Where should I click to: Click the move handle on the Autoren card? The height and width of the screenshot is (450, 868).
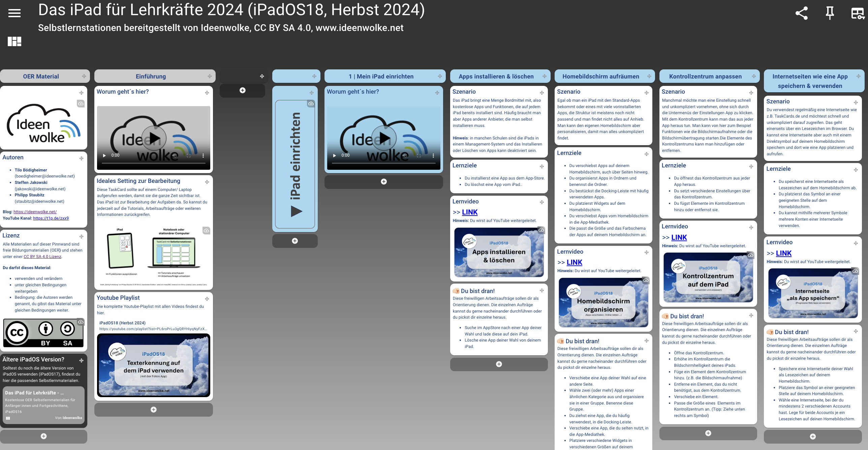pos(81,158)
